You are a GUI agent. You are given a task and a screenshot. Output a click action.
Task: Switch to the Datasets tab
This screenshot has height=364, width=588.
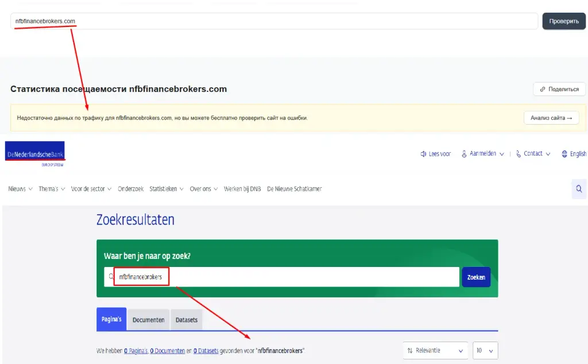point(187,320)
